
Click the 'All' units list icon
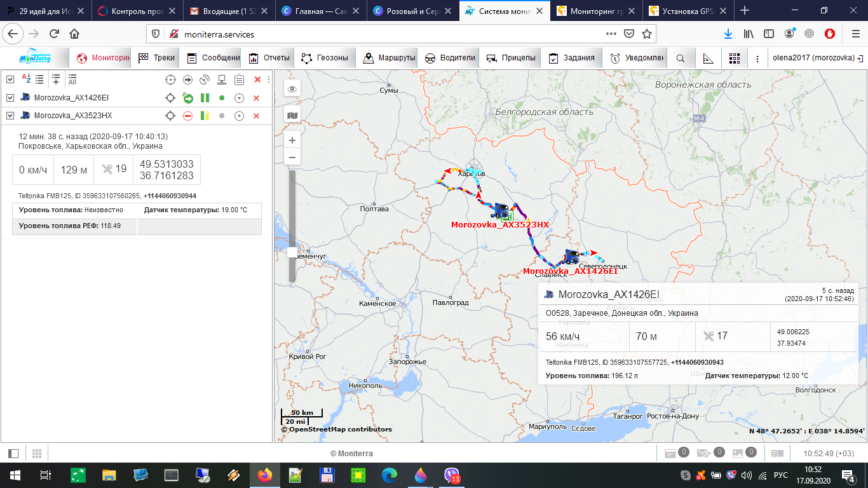pos(72,79)
